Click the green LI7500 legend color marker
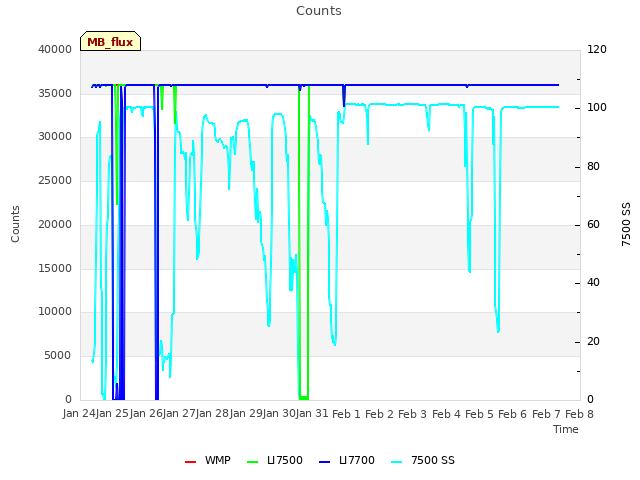 click(253, 462)
